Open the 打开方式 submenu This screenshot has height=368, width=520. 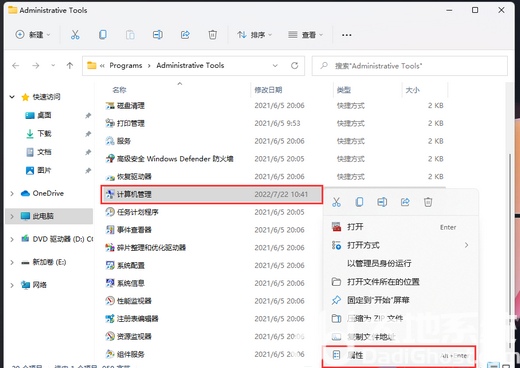coord(401,245)
